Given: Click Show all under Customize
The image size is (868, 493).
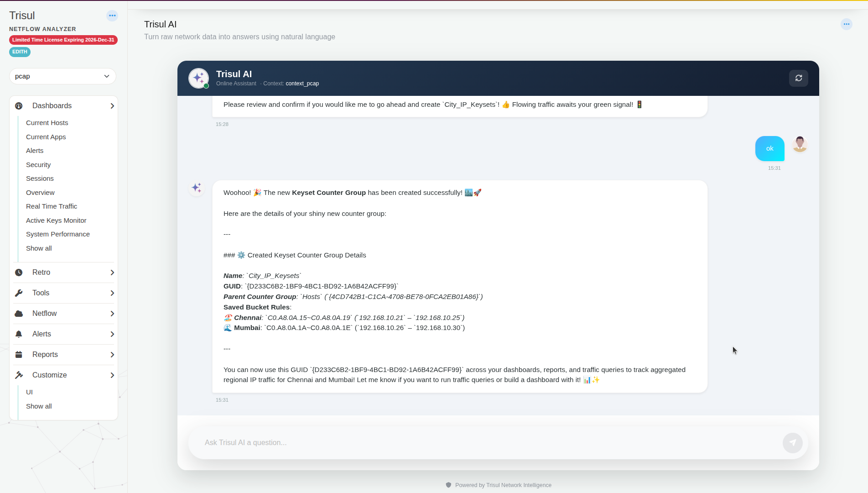Looking at the screenshot, I should point(39,406).
